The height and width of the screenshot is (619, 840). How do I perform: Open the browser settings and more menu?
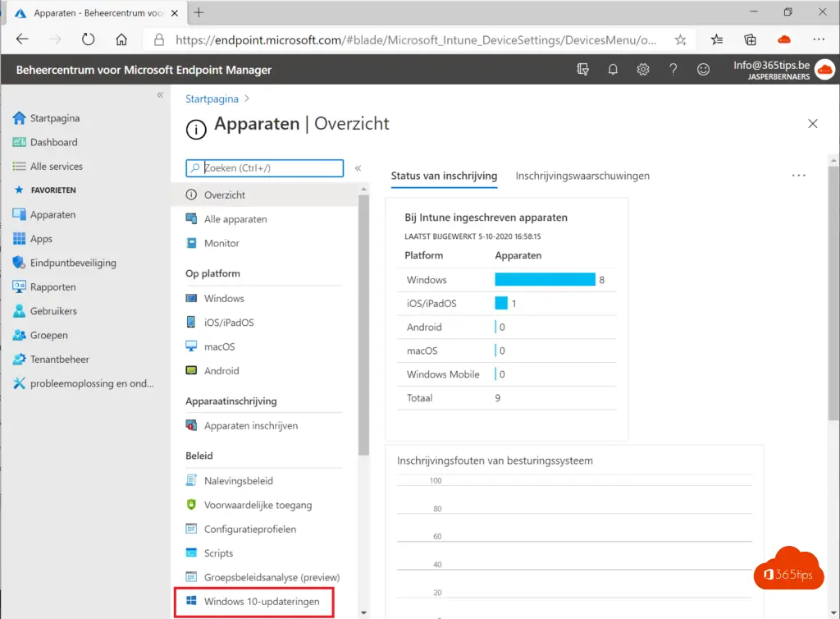(x=819, y=39)
